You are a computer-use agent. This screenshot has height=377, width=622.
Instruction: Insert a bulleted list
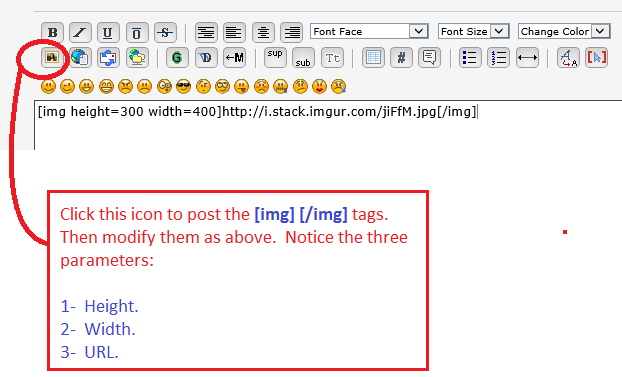tap(470, 58)
